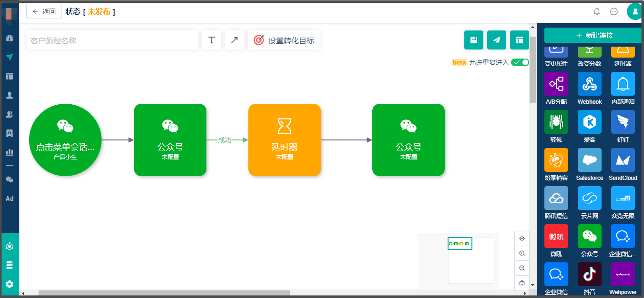
Task: Choose the 众览无限 connector
Action: pyautogui.click(x=623, y=203)
